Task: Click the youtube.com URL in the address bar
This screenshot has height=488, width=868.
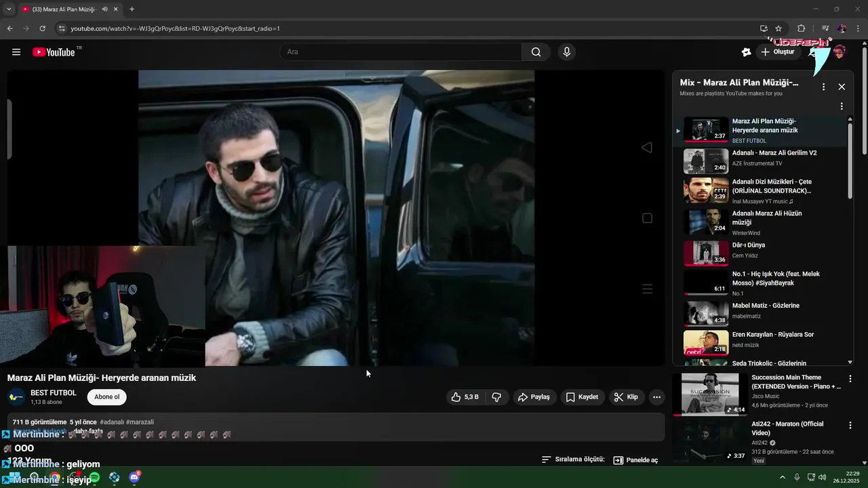Action: tap(175, 28)
